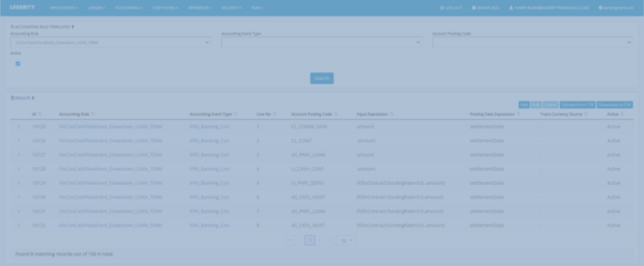Image resolution: width=644 pixels, height=266 pixels.
Task: Click the found matching records summary text
Action: (x=64, y=254)
